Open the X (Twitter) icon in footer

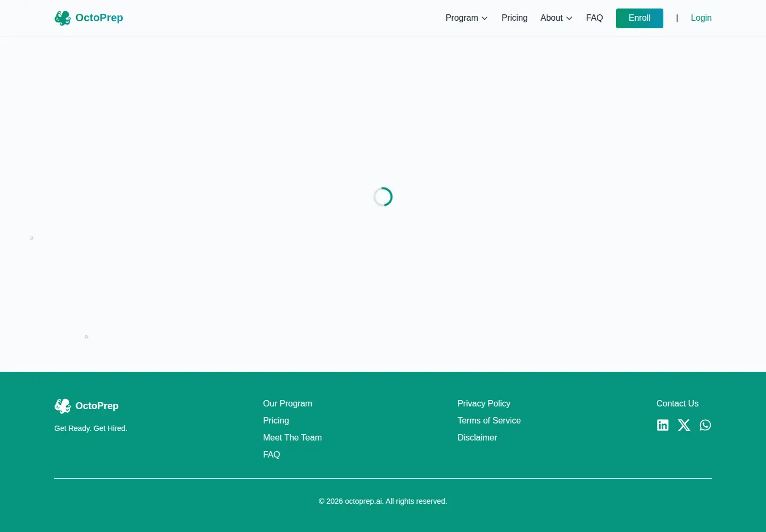(x=684, y=425)
